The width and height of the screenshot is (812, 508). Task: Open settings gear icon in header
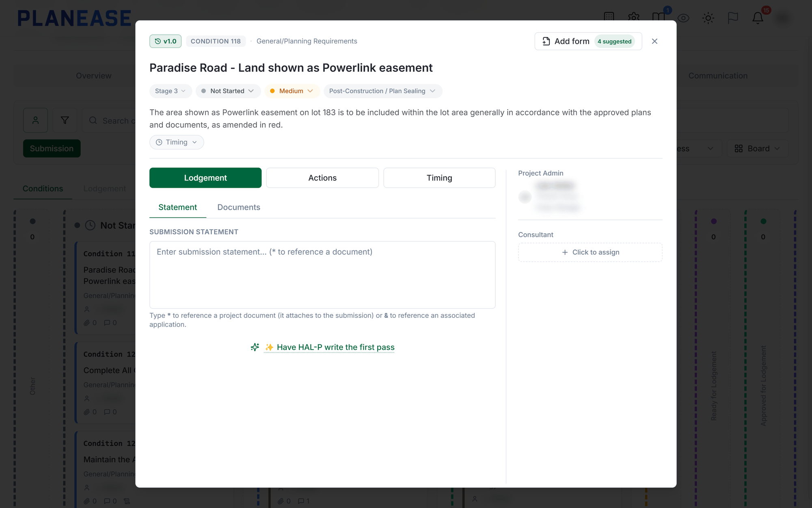pyautogui.click(x=634, y=17)
